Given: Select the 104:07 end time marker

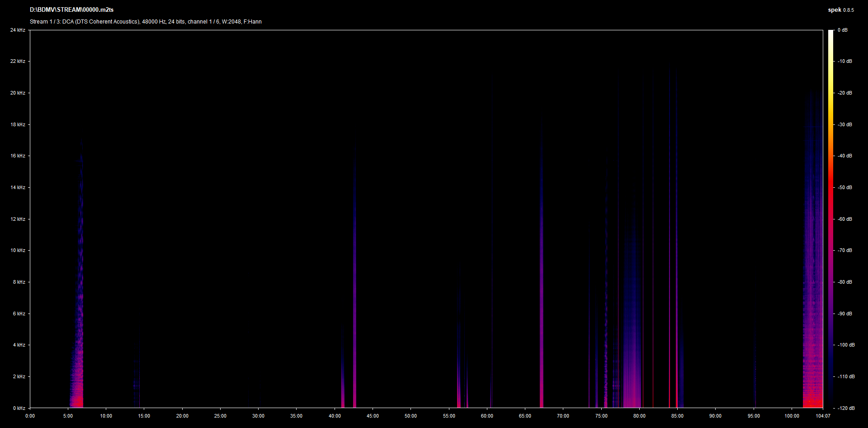Looking at the screenshot, I should pyautogui.click(x=823, y=416).
